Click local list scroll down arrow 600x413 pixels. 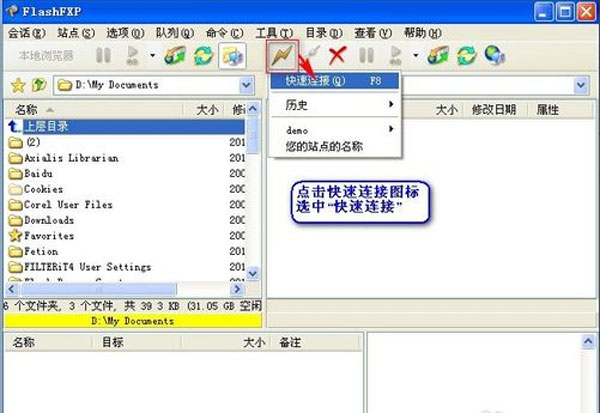coord(253,273)
